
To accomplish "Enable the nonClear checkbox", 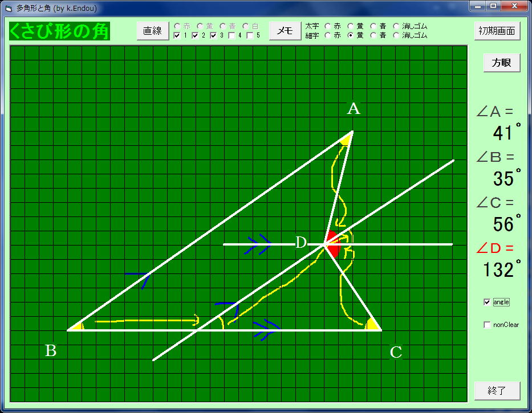I will (x=487, y=325).
